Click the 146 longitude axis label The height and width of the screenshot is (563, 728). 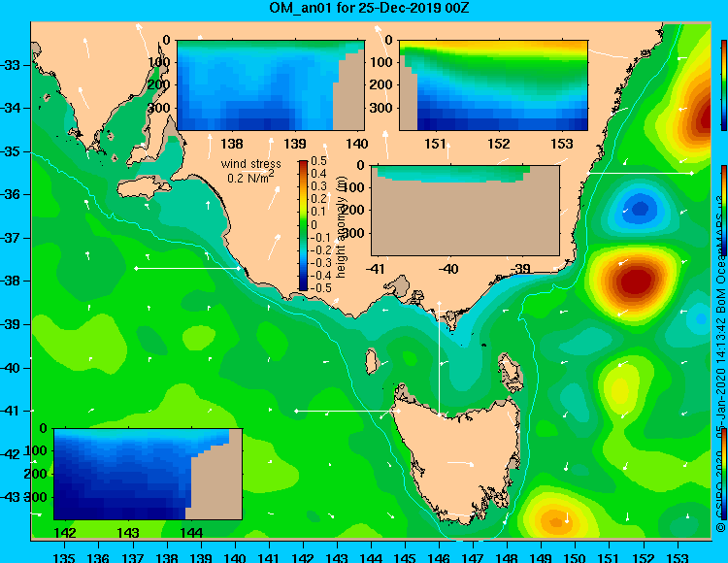click(x=439, y=557)
